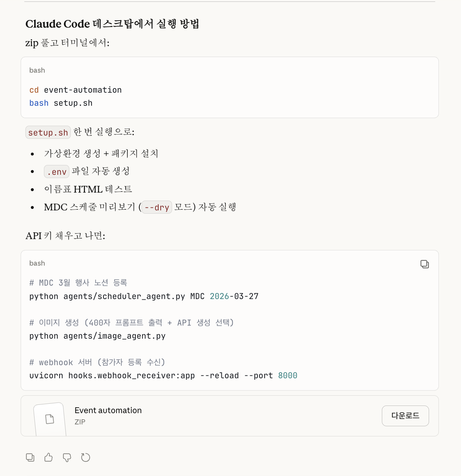Click the cd event-automation command line
461x476 pixels.
[x=76, y=90]
